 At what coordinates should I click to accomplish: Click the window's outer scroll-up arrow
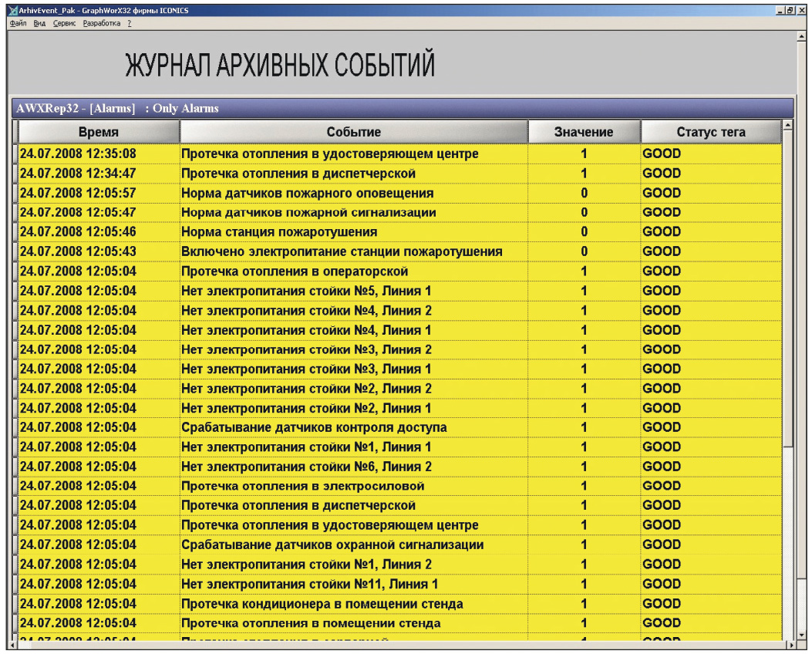pyautogui.click(x=801, y=37)
